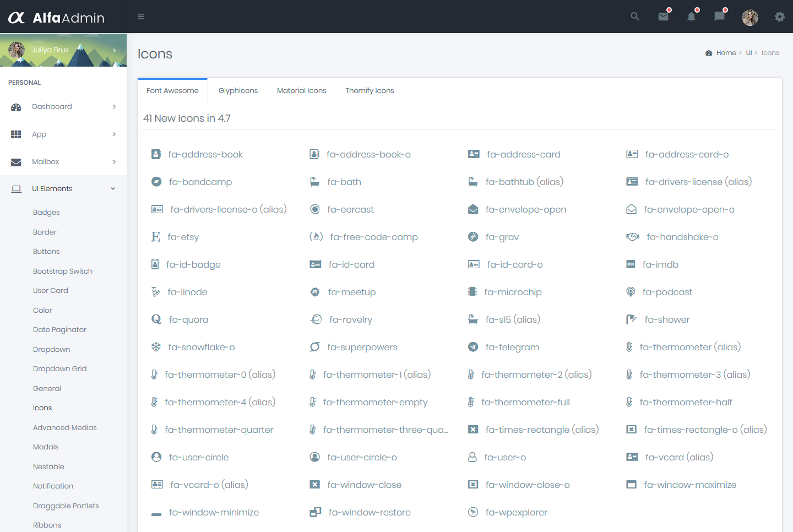Viewport: 793px width, 532px height.
Task: Open Badges in the sidebar
Action: point(46,213)
